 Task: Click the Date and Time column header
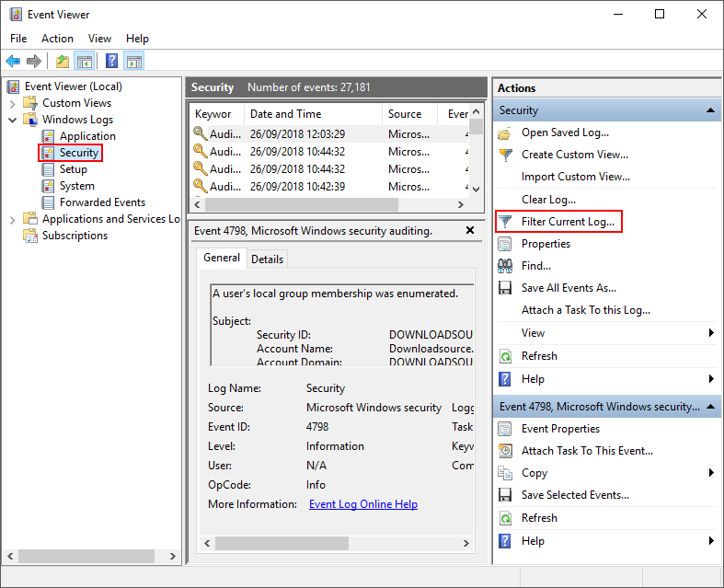313,114
